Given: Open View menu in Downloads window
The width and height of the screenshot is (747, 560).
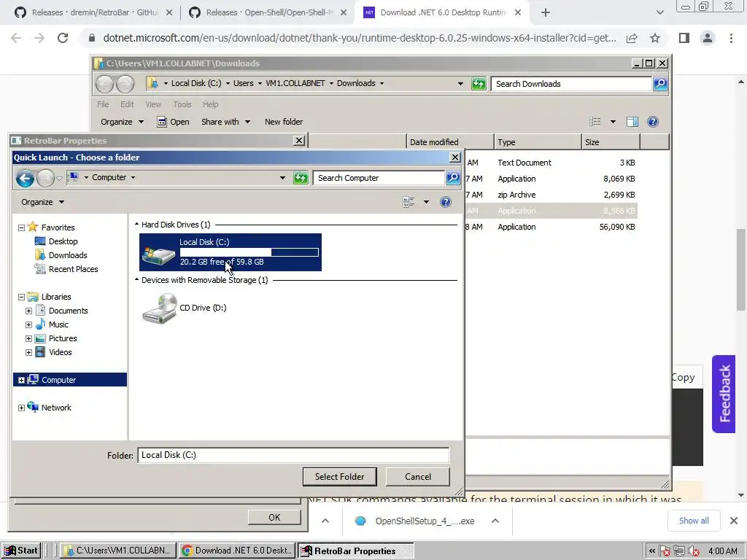Looking at the screenshot, I should coord(153,104).
